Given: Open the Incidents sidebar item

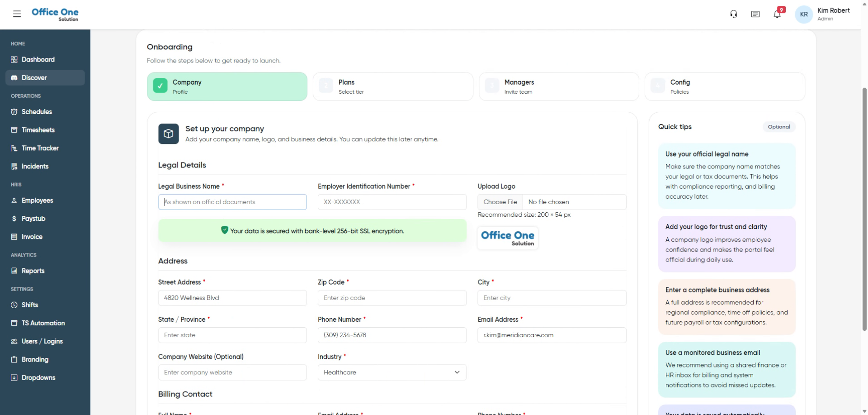Looking at the screenshot, I should pos(35,166).
